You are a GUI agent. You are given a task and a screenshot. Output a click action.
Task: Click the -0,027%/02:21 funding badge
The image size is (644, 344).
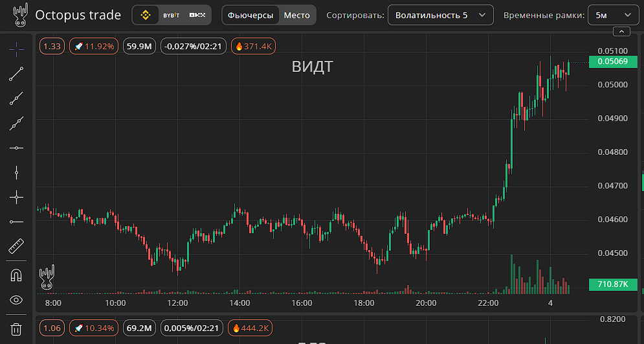pyautogui.click(x=194, y=47)
